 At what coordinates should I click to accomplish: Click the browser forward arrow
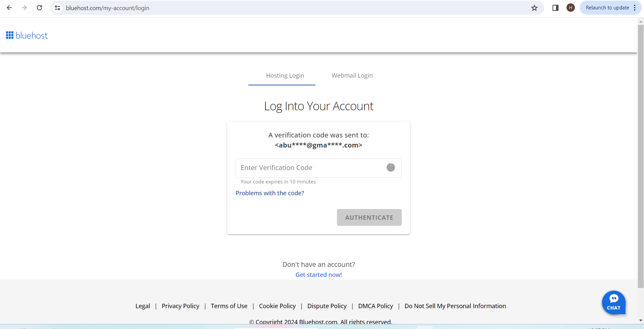(24, 8)
